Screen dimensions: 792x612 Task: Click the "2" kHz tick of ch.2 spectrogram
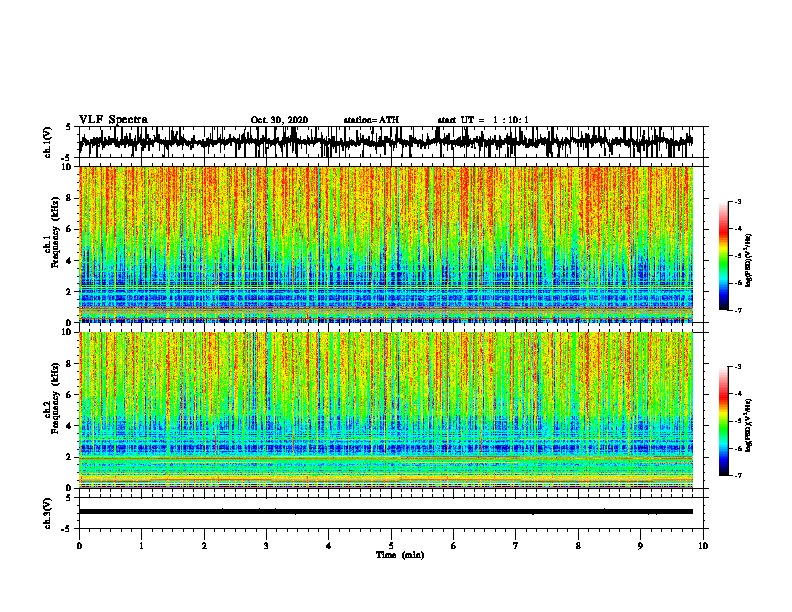click(70, 457)
